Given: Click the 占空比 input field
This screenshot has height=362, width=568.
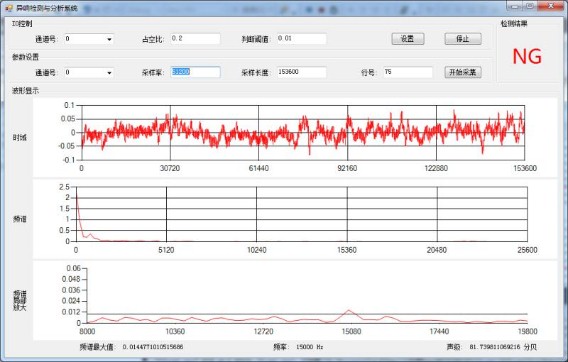Looking at the screenshot, I should point(195,38).
